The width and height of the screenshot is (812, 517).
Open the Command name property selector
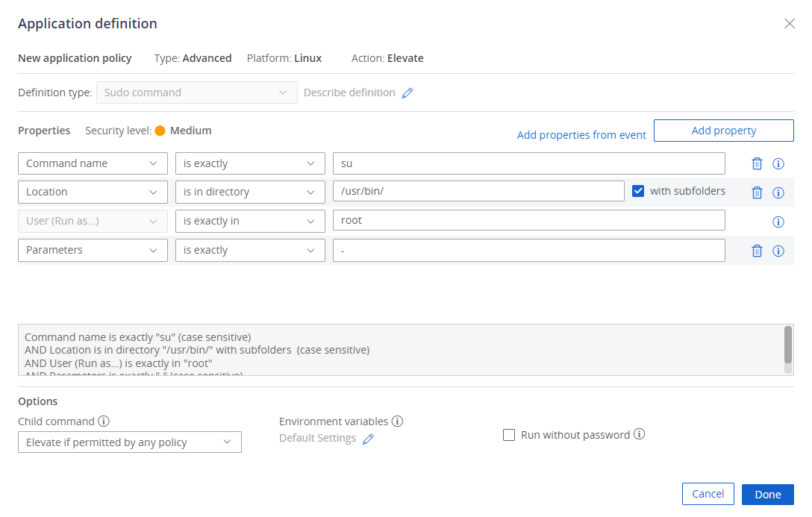point(93,163)
